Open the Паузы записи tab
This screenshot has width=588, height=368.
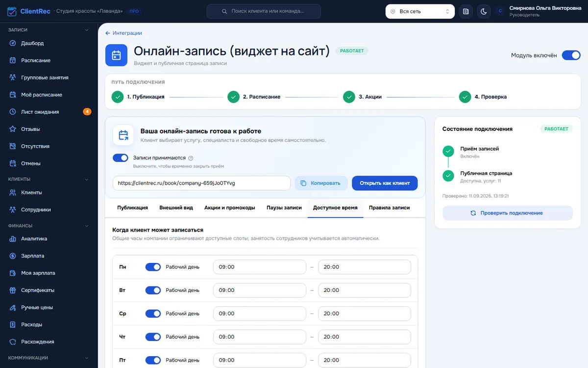[x=284, y=208]
